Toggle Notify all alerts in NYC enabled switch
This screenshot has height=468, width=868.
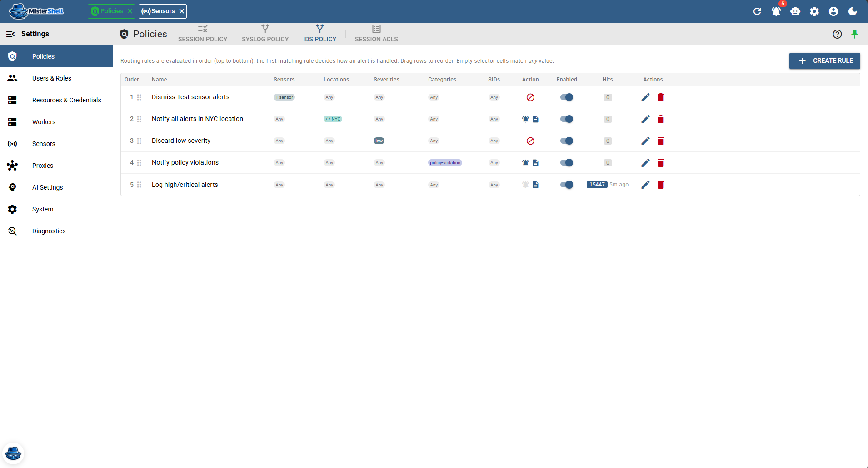(x=567, y=119)
